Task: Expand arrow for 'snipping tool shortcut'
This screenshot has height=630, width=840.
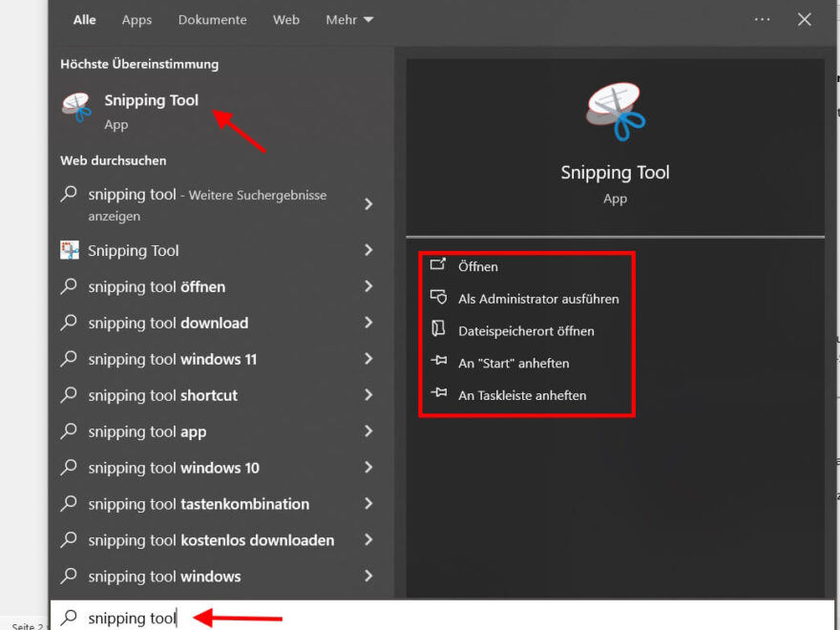Action: pyautogui.click(x=368, y=395)
